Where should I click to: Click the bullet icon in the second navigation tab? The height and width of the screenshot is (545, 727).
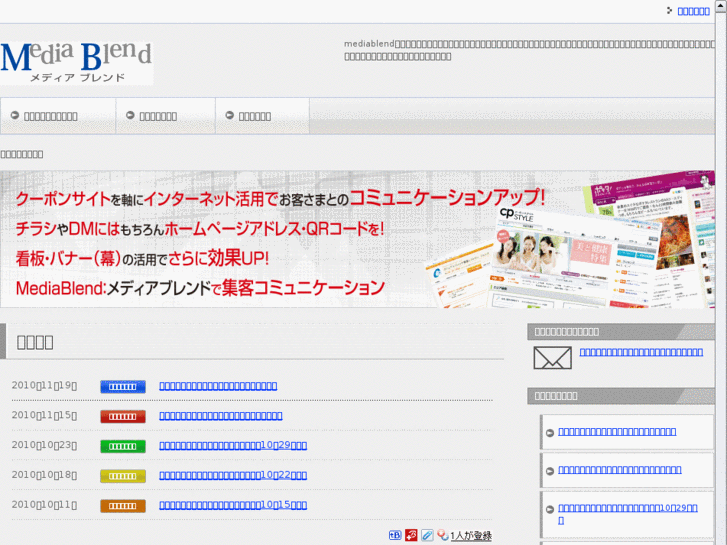click(130, 115)
